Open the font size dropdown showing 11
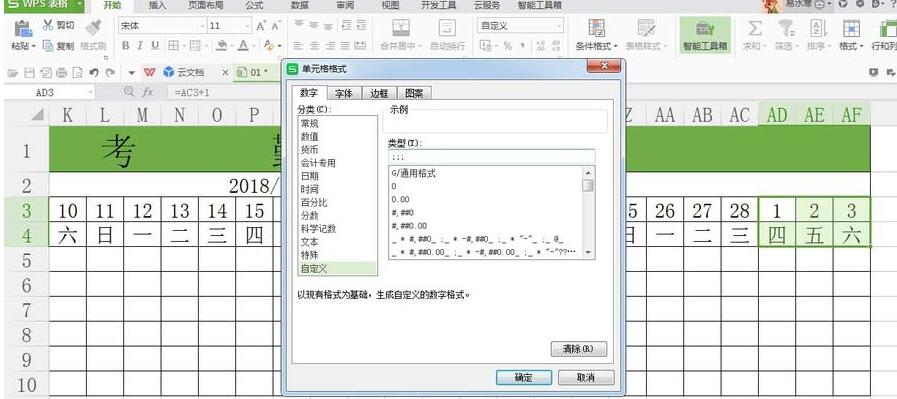897x399 pixels. [248, 26]
